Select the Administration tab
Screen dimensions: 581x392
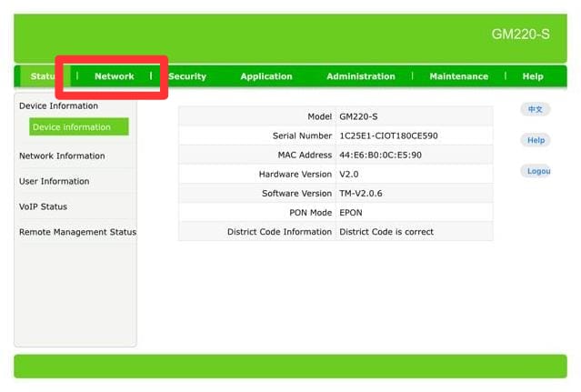coord(360,76)
